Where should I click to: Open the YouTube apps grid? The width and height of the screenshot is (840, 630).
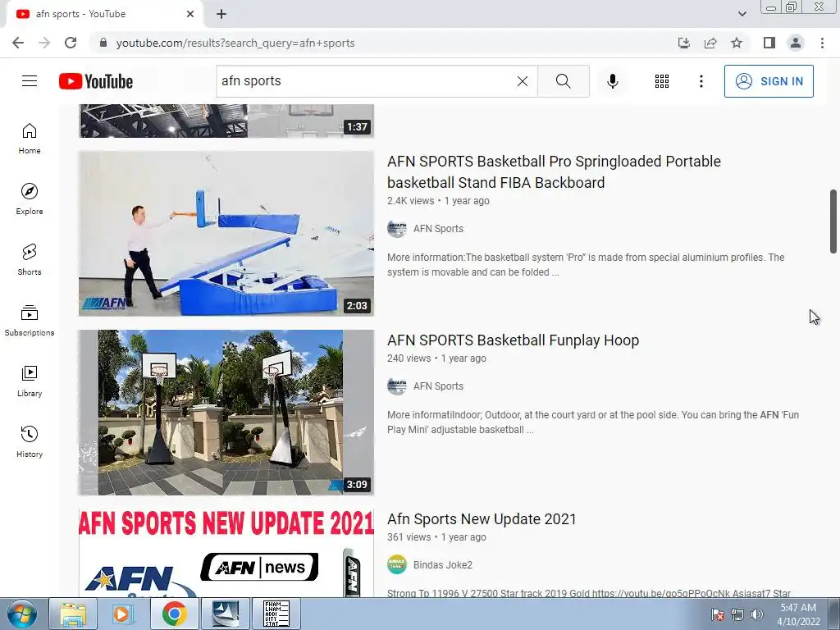pyautogui.click(x=662, y=81)
